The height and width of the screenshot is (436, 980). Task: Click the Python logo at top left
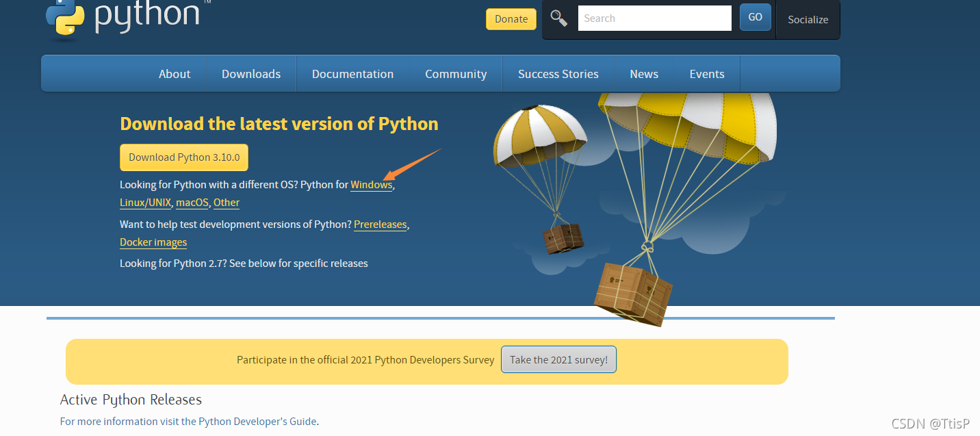(x=123, y=17)
